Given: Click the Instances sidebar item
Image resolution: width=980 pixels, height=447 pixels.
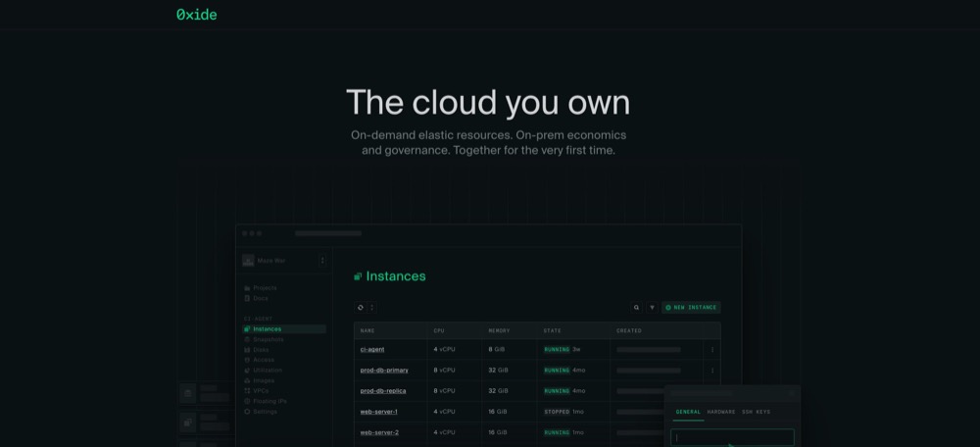Looking at the screenshot, I should 267,329.
